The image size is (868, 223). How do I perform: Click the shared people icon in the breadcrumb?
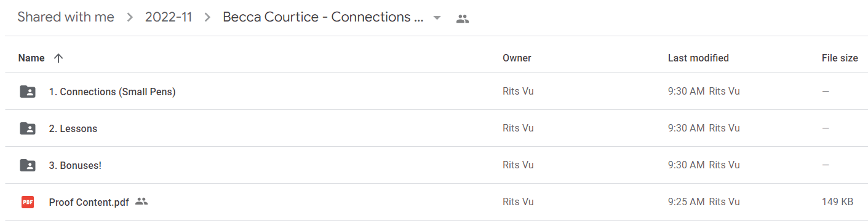[463, 18]
